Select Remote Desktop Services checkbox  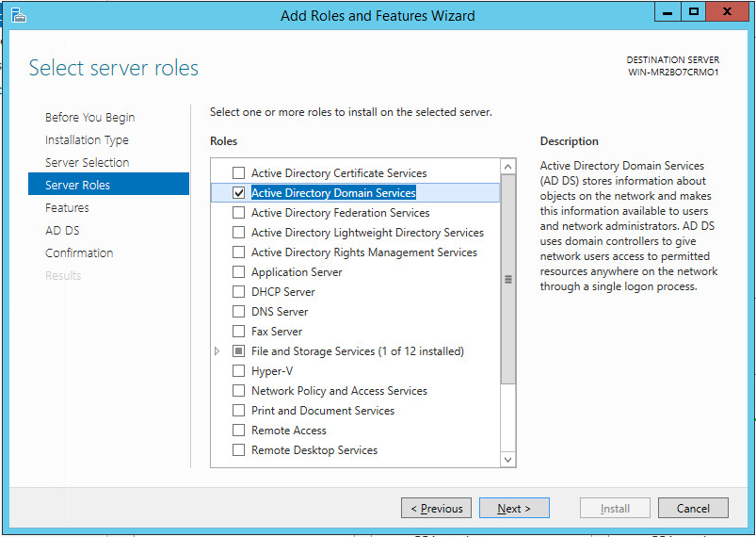(x=238, y=450)
